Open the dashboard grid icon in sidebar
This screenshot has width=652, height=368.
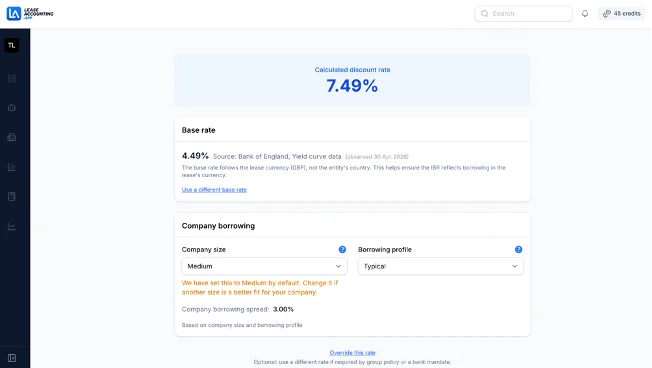[12, 79]
